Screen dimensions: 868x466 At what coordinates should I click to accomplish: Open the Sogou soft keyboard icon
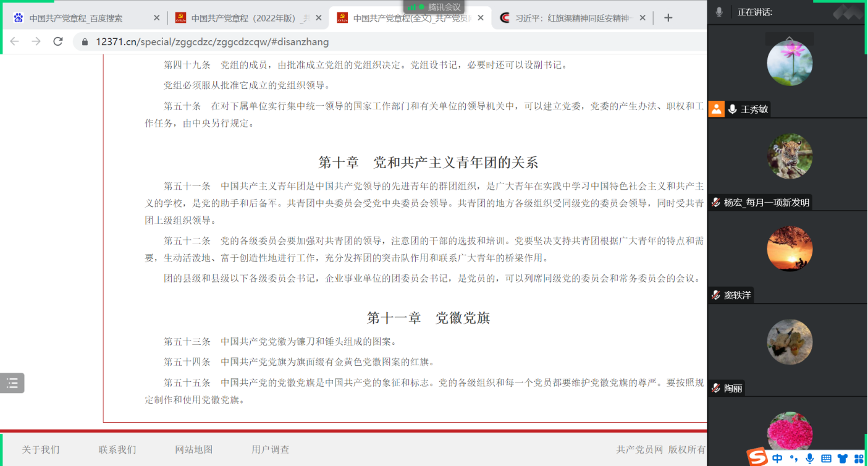tap(826, 458)
